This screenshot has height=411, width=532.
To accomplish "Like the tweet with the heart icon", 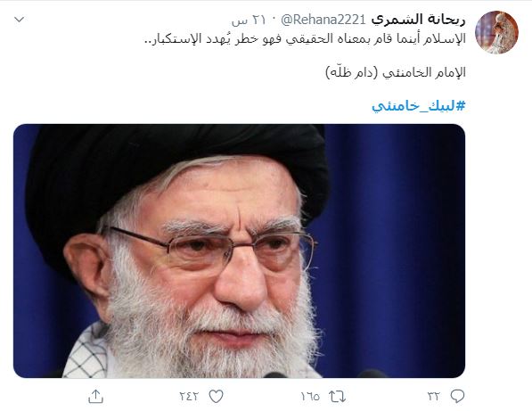I will 217,396.
